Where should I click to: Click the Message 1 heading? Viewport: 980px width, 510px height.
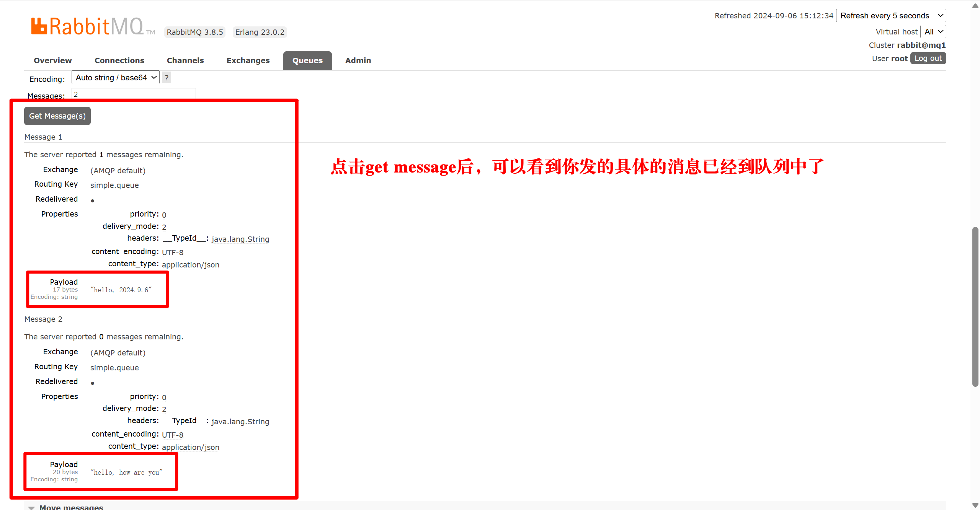pyautogui.click(x=43, y=137)
